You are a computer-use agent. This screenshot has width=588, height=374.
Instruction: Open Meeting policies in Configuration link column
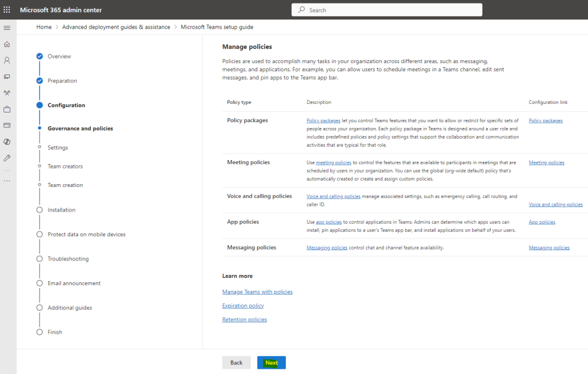click(x=547, y=163)
